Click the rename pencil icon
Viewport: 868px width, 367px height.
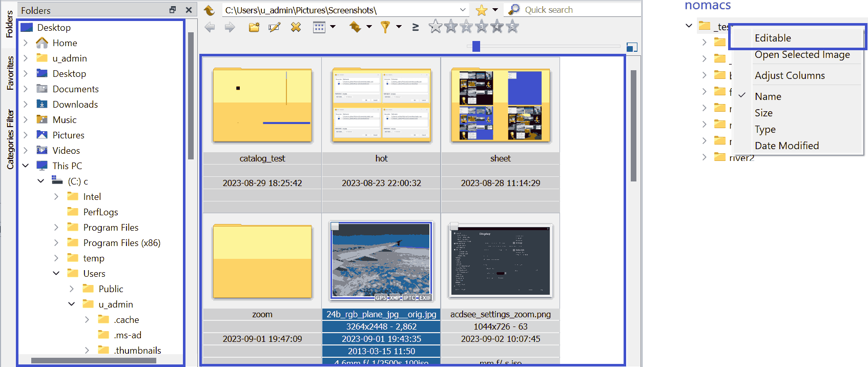tap(275, 27)
